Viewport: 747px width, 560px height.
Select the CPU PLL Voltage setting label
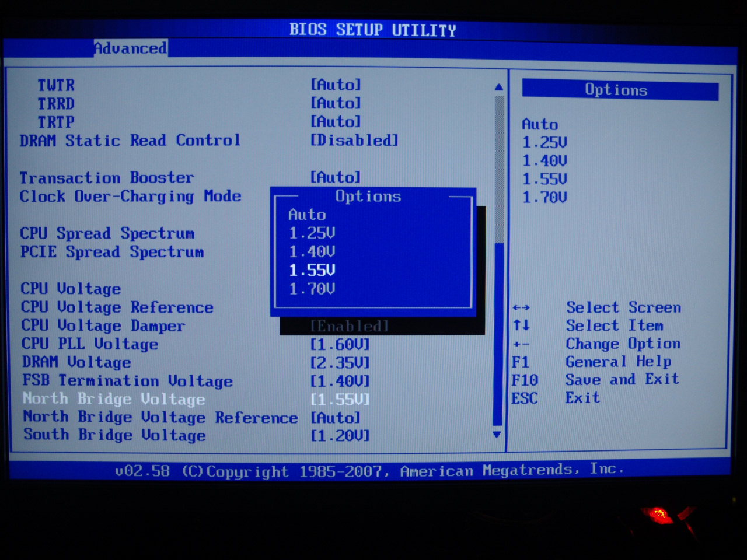(90, 344)
